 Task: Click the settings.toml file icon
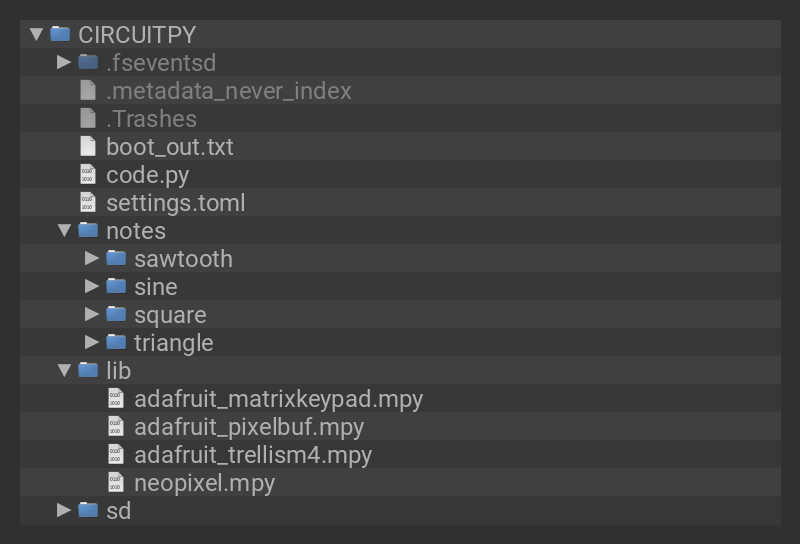(88, 203)
